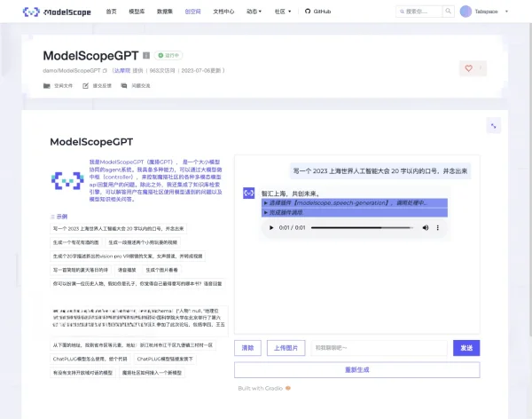Click the blue 发送 send button

click(x=465, y=348)
